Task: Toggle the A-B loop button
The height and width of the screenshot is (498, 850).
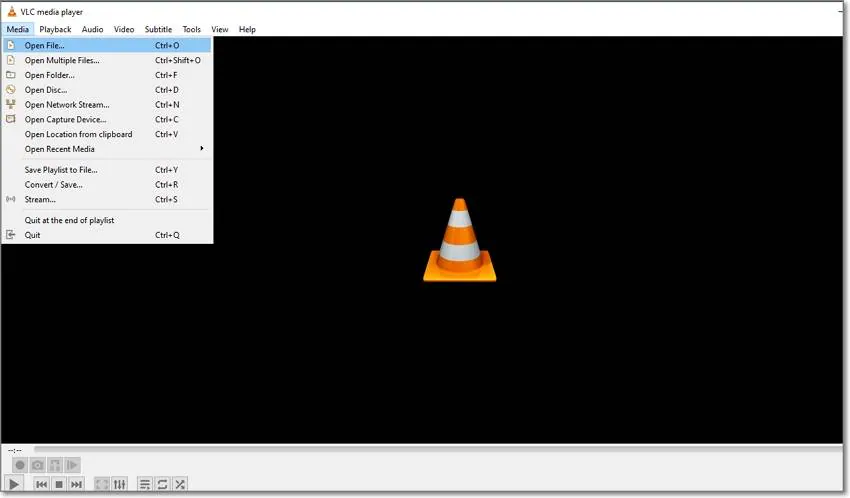Action: pyautogui.click(x=55, y=465)
